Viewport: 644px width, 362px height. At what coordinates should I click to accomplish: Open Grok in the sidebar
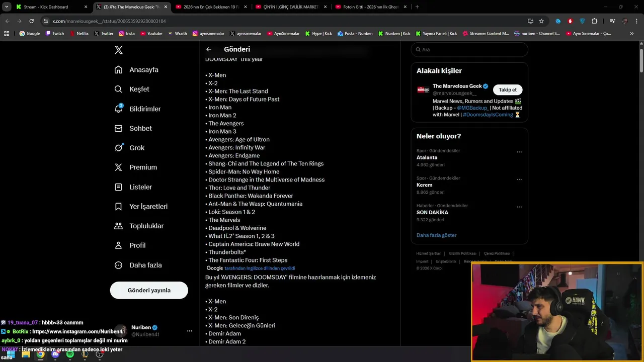coord(129,148)
